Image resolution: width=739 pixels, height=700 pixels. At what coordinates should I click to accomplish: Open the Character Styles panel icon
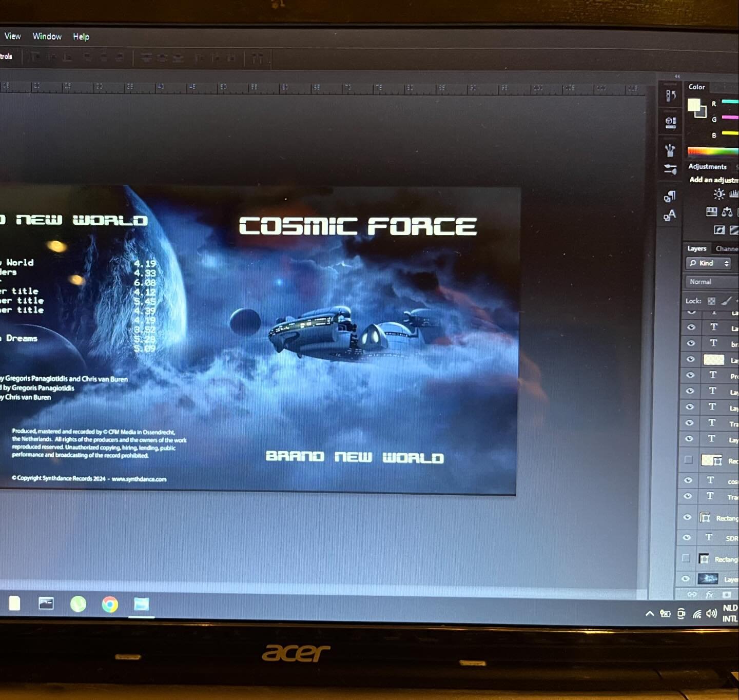(670, 216)
